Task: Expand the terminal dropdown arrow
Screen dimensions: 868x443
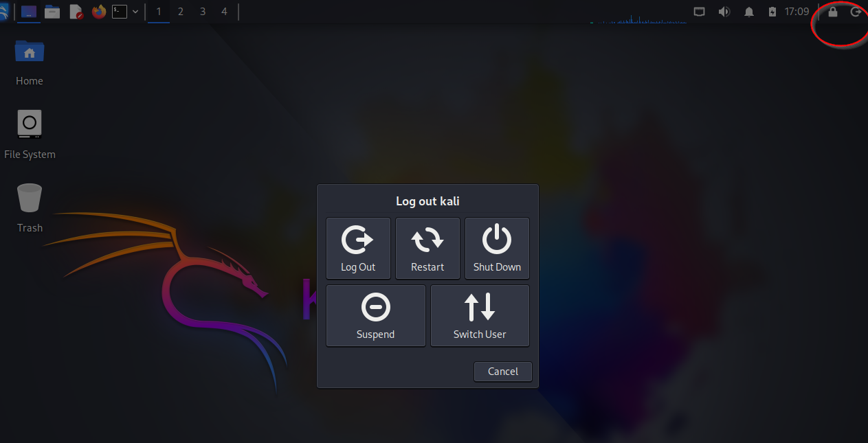Action: [135, 12]
